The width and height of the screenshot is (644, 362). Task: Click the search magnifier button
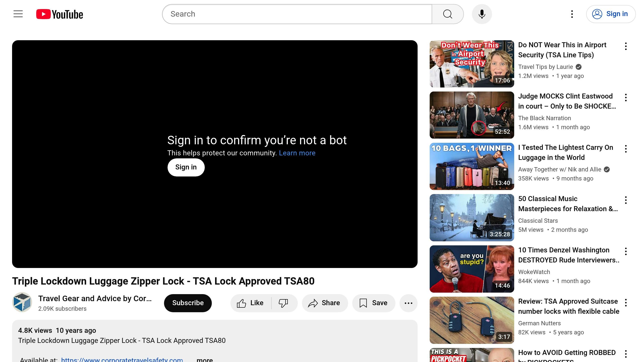tap(448, 14)
